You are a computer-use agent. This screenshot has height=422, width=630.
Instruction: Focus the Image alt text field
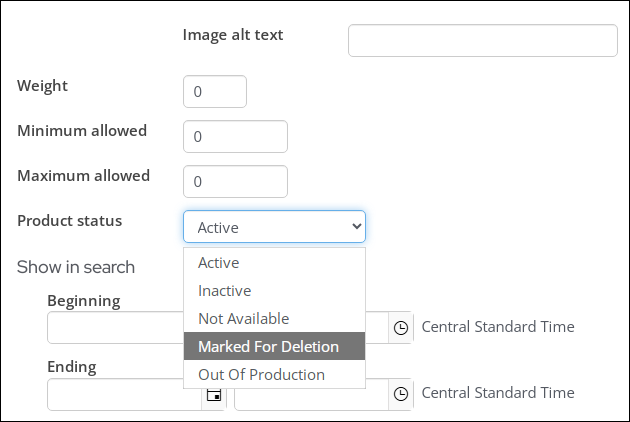(x=483, y=41)
